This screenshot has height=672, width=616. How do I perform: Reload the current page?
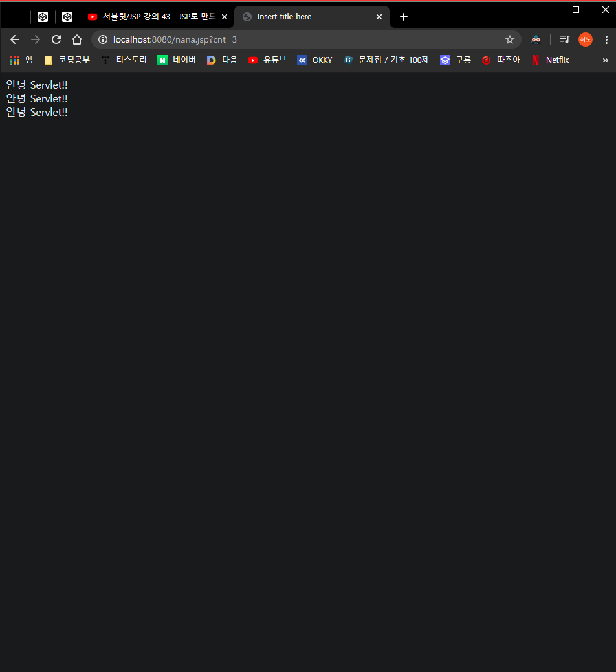(56, 40)
